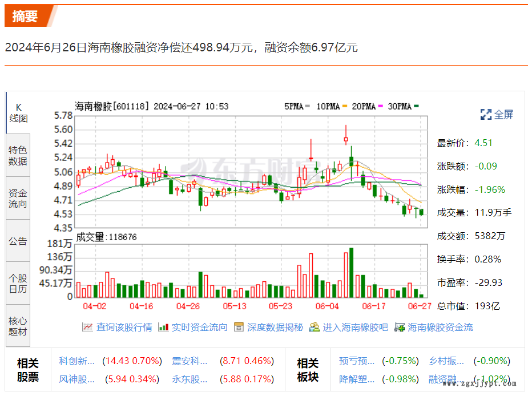Click the fullscreen expand icon
The width and height of the screenshot is (532, 396).
tap(486, 115)
